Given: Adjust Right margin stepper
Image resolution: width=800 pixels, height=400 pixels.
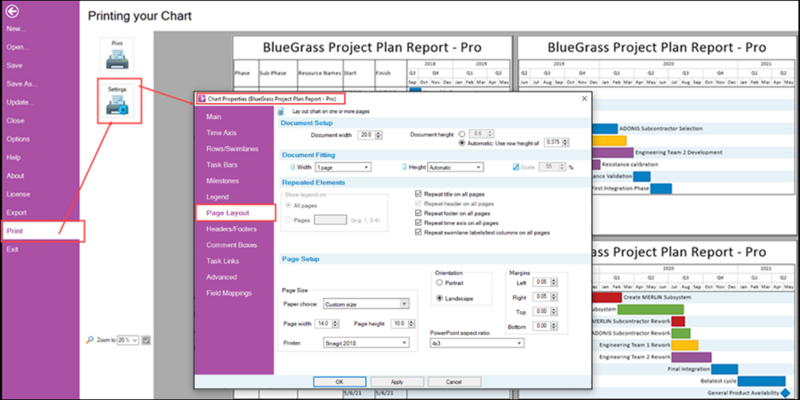Looking at the screenshot, I should tap(555, 296).
